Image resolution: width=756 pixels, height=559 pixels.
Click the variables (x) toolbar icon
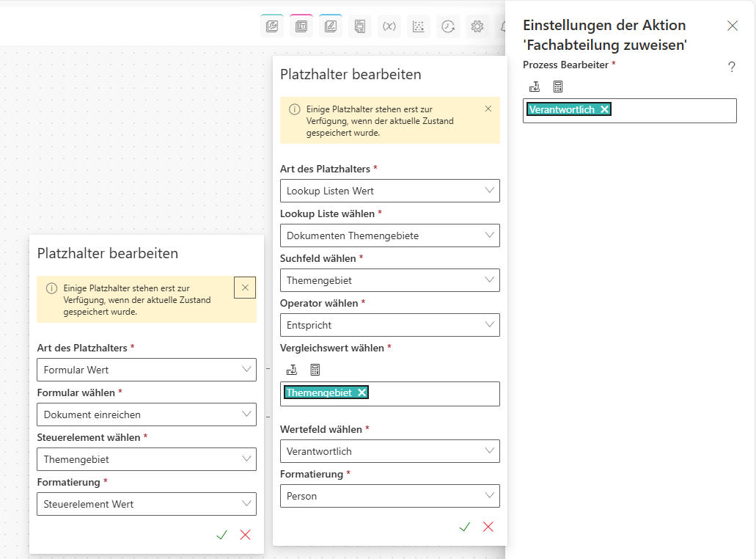pos(389,26)
